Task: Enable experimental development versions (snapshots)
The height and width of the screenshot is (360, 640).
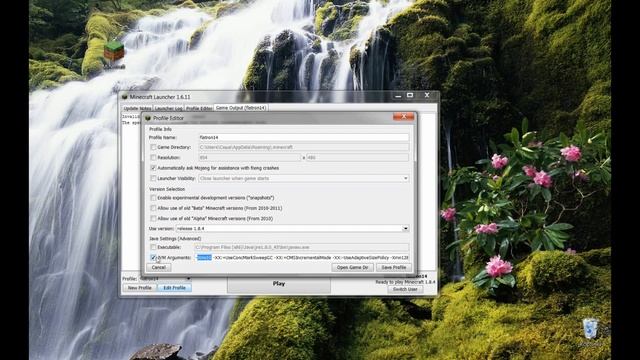Action: point(153,198)
